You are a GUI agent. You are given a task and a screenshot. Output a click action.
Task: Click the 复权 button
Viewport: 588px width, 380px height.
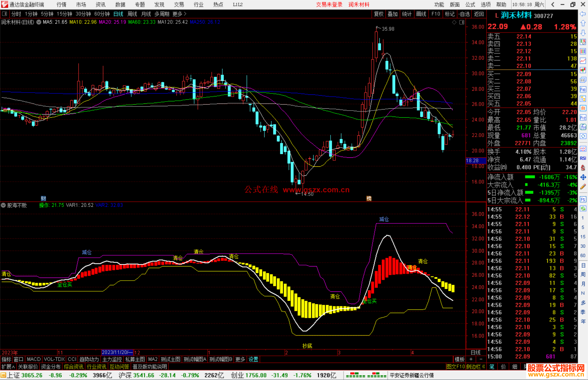[x=378, y=14]
